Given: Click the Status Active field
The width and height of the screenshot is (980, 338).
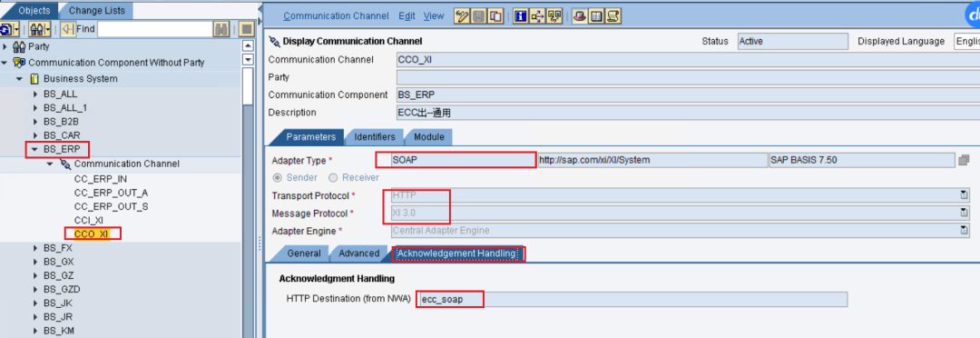Looking at the screenshot, I should click(792, 41).
